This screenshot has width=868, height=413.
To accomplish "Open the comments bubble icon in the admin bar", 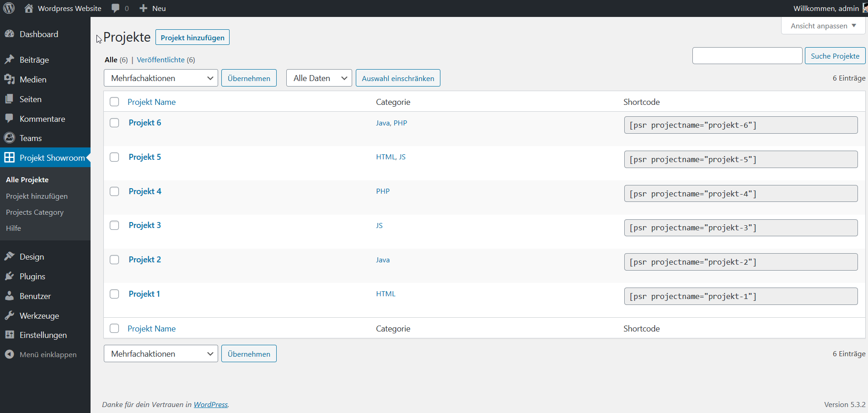I will tap(115, 8).
